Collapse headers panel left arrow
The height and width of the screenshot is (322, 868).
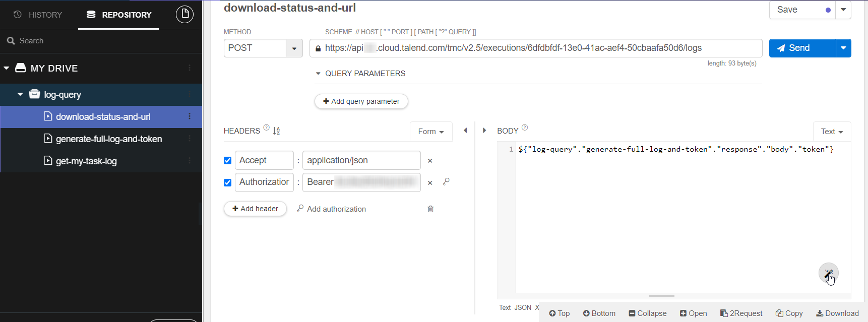465,131
